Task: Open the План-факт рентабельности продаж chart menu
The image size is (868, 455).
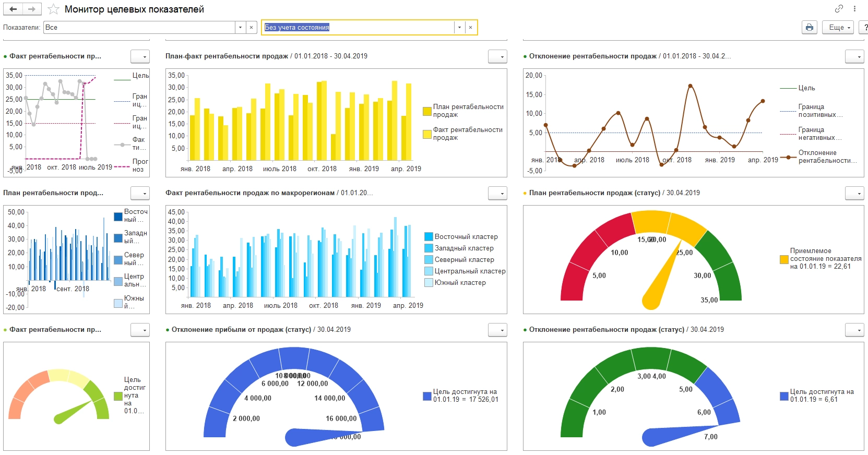Action: tap(497, 56)
